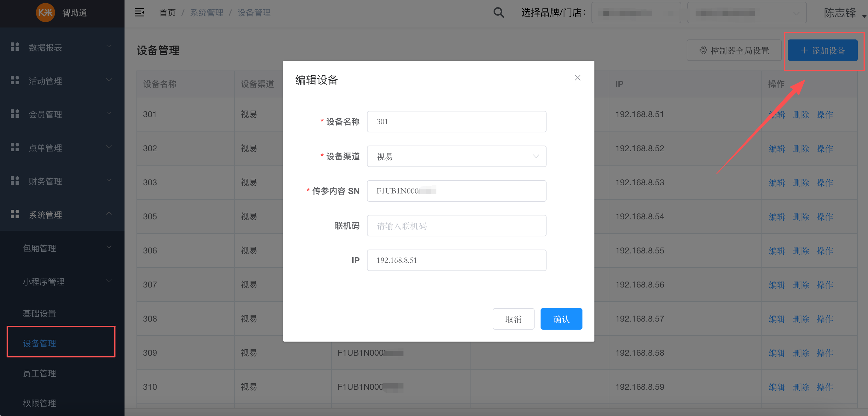Select 员工管理 in the sidebar menu
Image resolution: width=868 pixels, height=416 pixels.
[40, 373]
